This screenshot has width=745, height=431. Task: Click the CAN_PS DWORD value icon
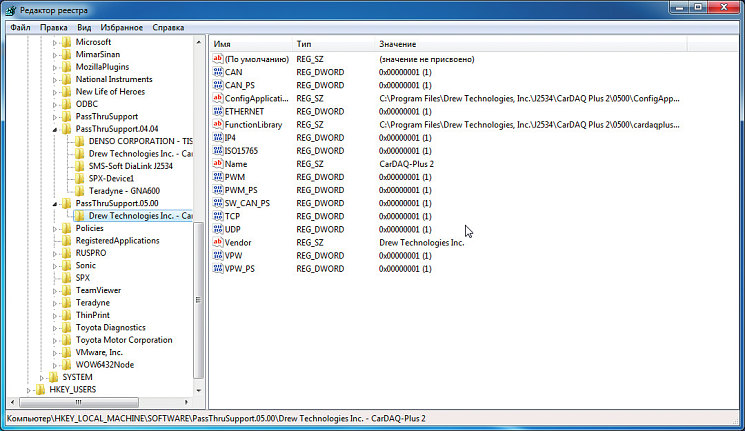click(x=218, y=85)
